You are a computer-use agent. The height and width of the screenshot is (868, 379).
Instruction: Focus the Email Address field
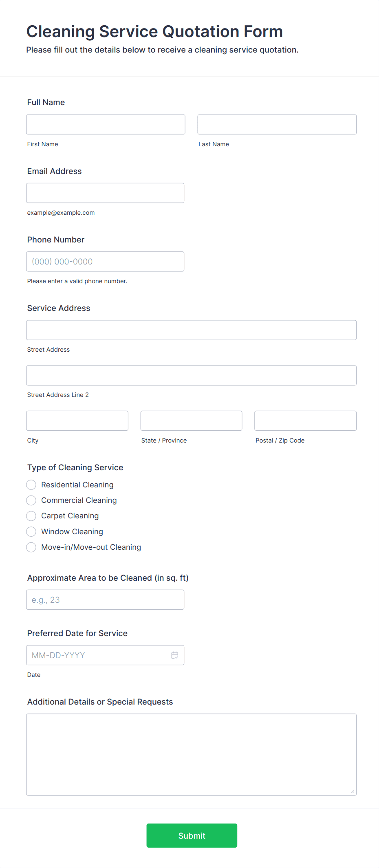click(x=105, y=193)
